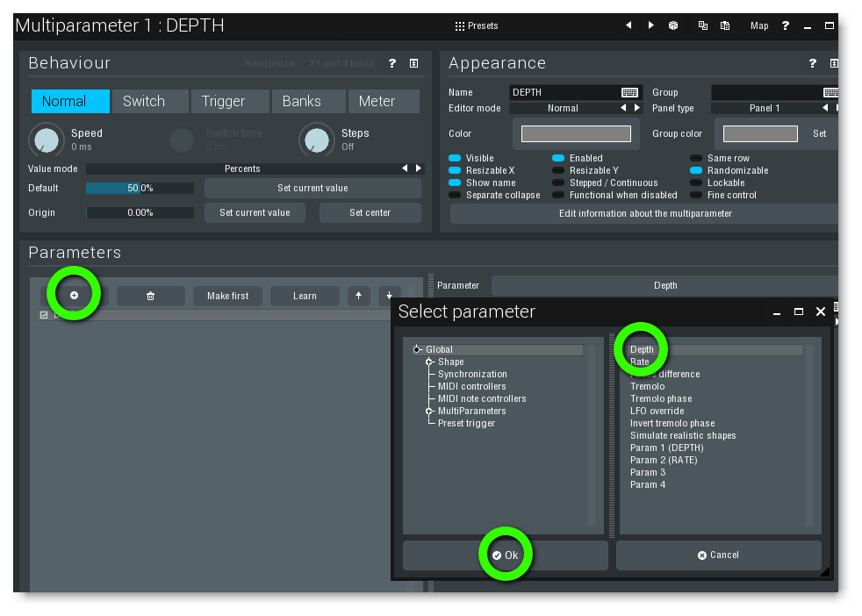Click the copy preset icon

click(702, 25)
